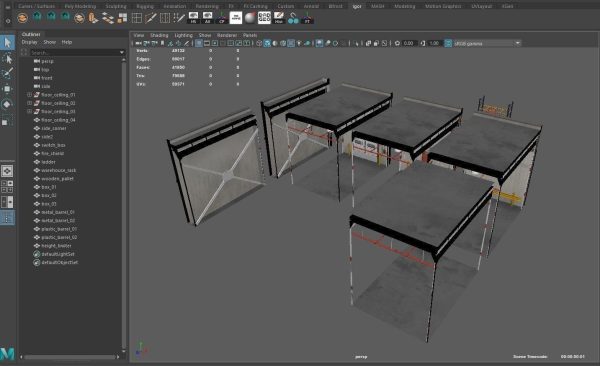Click the select camera icon in panel toolbar
Image resolution: width=600 pixels, height=366 pixels.
click(x=139, y=43)
